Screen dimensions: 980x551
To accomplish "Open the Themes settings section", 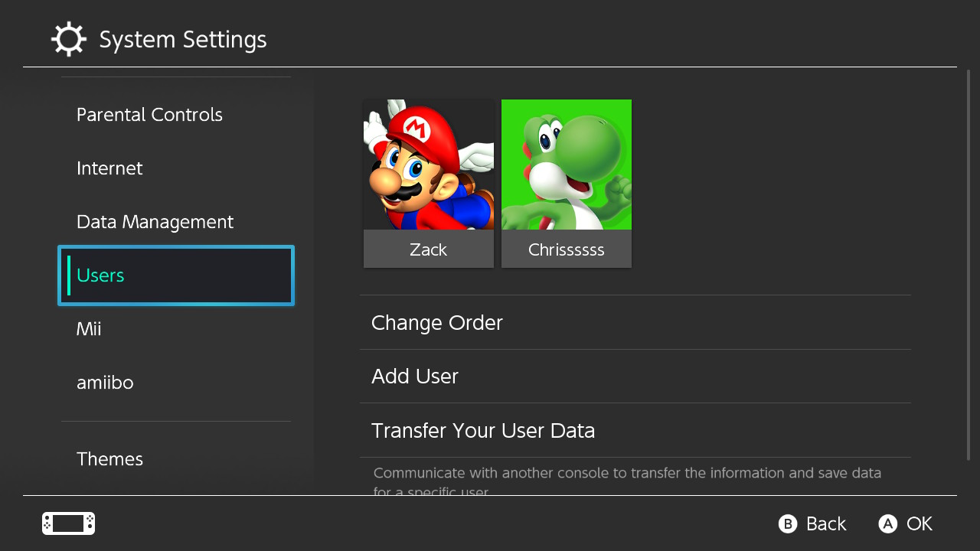I will (x=109, y=459).
